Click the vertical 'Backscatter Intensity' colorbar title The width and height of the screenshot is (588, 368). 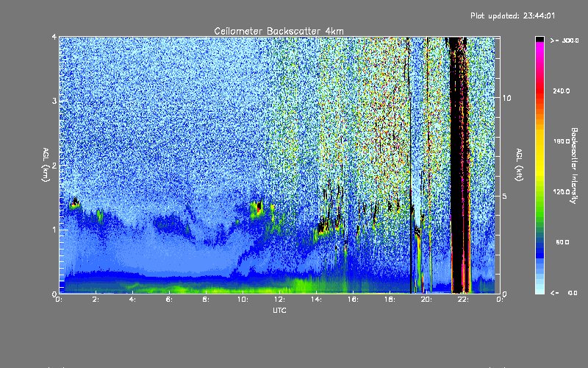click(574, 166)
